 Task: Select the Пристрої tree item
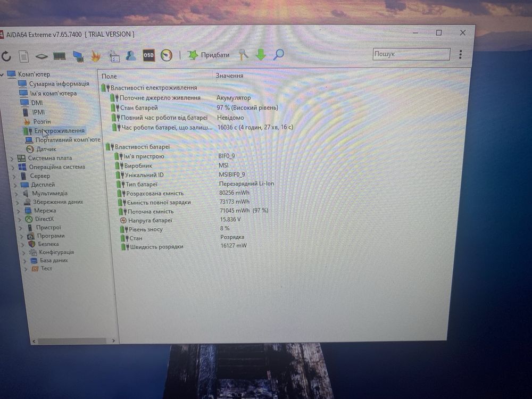click(x=48, y=228)
